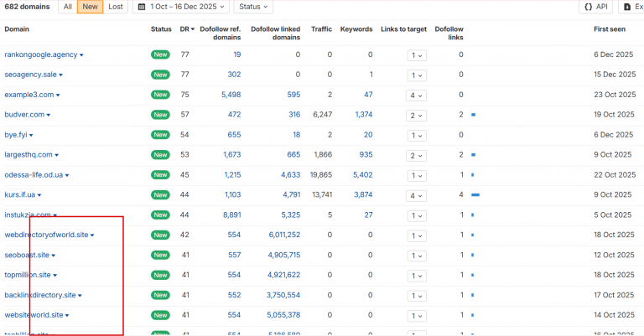Click 302 dofollow ref. domains for seoagency.sale
Image resolution: width=644 pixels, height=336 pixels.
coord(234,75)
